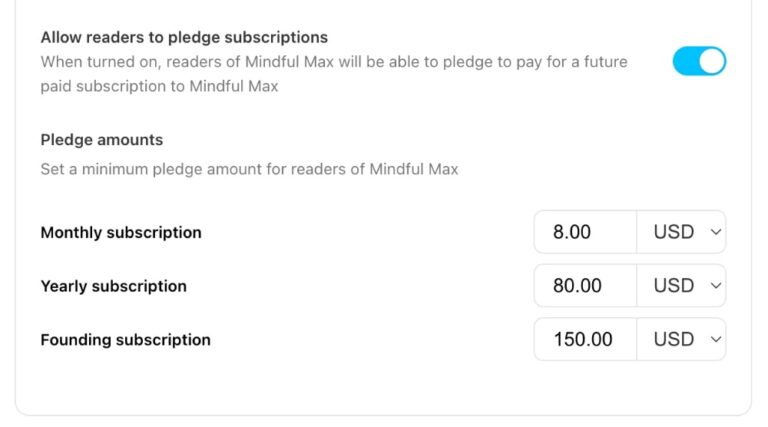Open the Founding subscription currency selector

tap(682, 340)
